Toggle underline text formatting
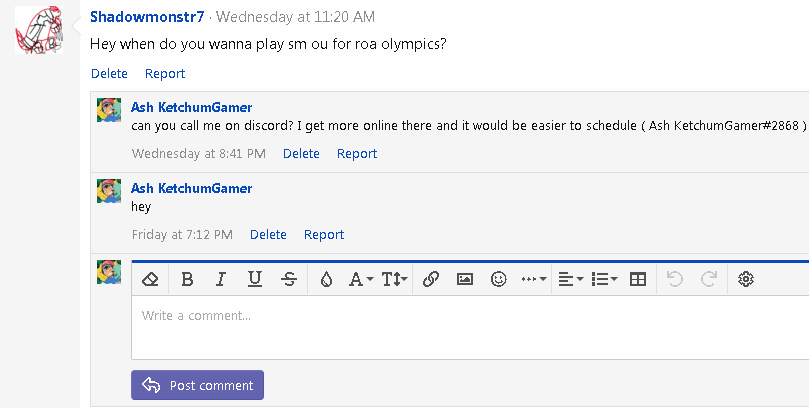 coord(255,280)
